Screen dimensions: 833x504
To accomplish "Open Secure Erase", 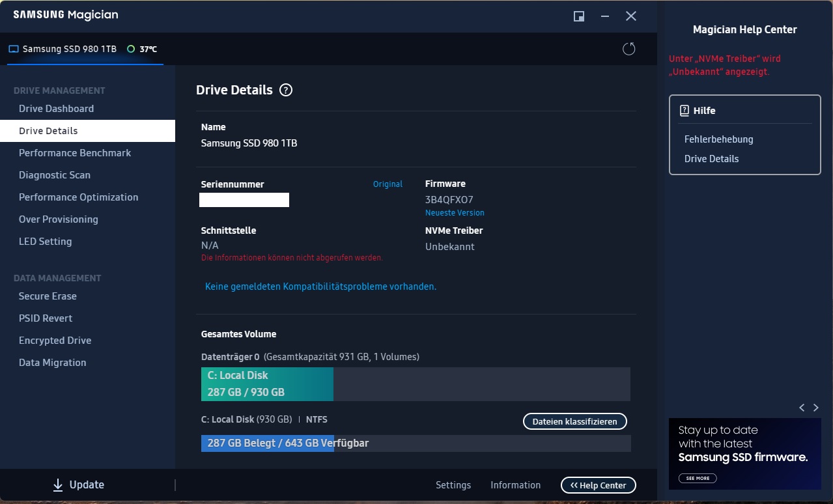I will point(48,296).
